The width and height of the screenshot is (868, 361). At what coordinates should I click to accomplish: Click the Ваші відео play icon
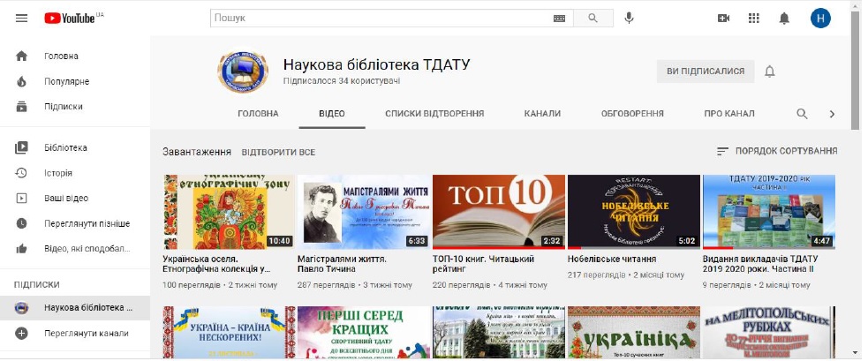[x=21, y=199]
